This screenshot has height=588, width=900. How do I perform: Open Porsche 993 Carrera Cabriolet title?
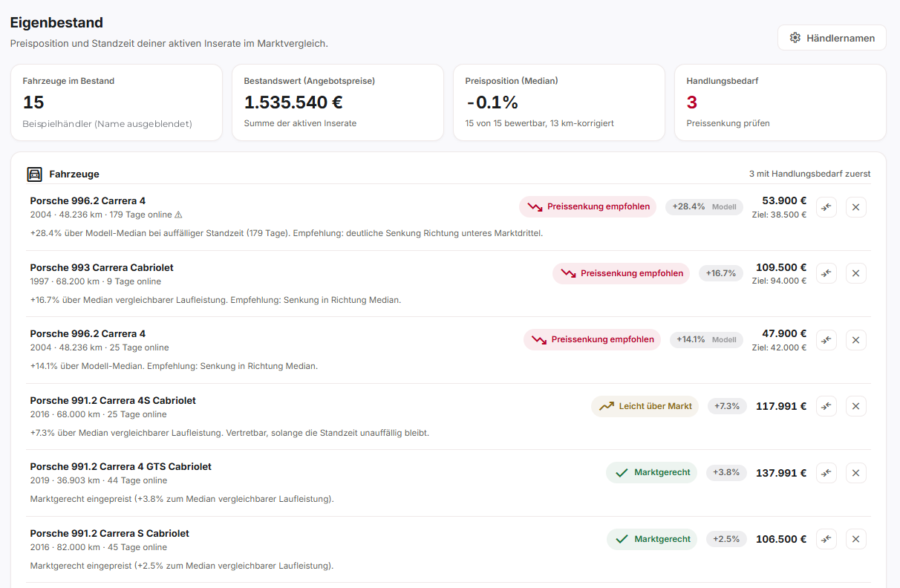pyautogui.click(x=102, y=267)
